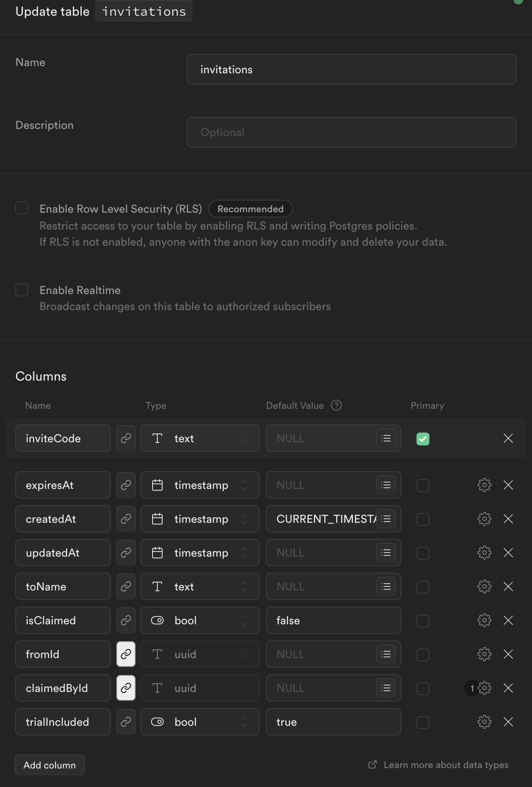Open settings gear for expiresAt column

click(x=485, y=485)
